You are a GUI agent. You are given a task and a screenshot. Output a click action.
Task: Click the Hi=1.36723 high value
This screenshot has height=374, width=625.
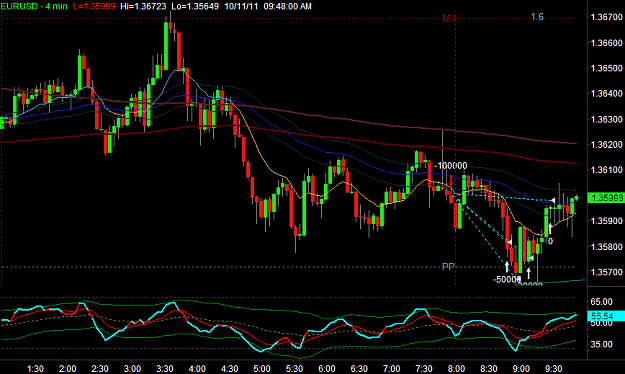click(143, 6)
